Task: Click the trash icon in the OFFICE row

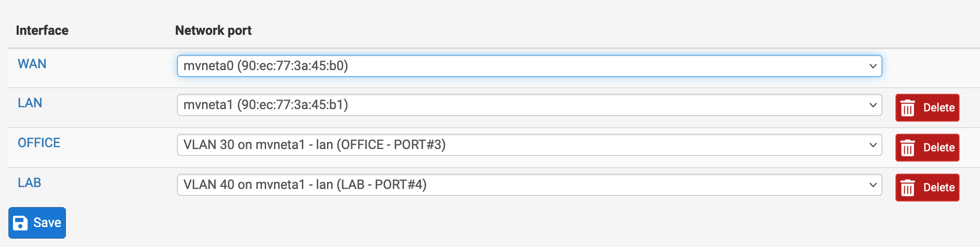Action: coord(908,148)
